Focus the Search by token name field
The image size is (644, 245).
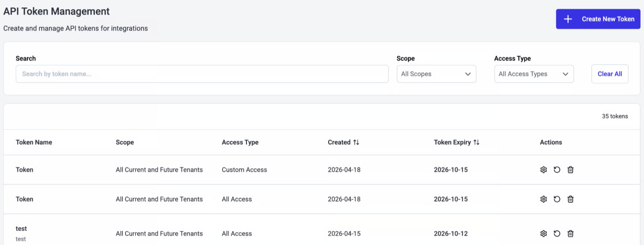(x=202, y=74)
